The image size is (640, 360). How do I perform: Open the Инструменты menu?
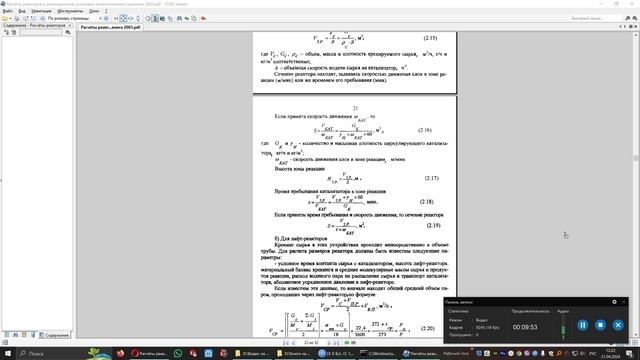(x=70, y=11)
